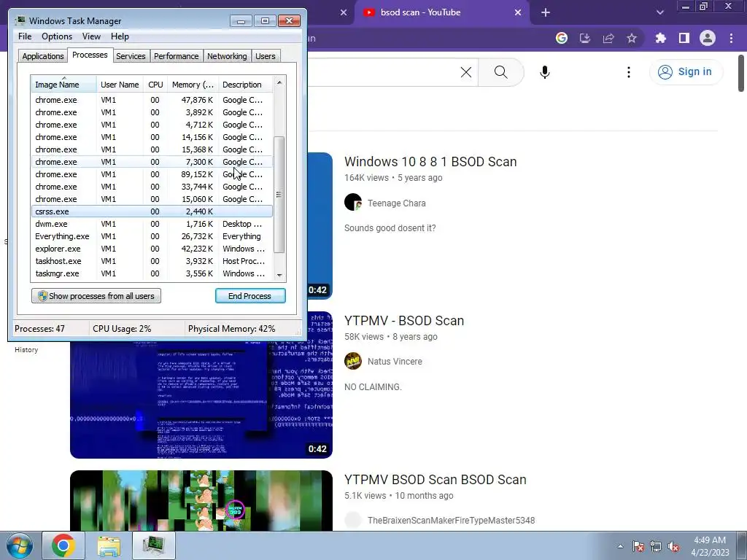The image size is (747, 560).
Task: Click the End Process button
Action: click(x=250, y=296)
